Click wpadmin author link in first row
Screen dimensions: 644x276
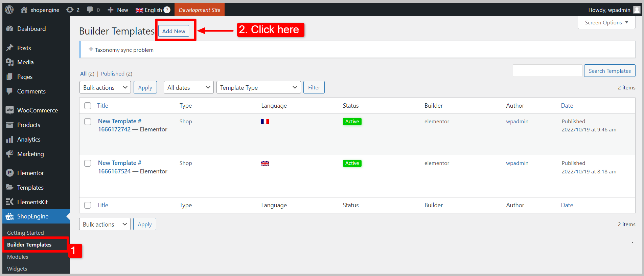click(x=517, y=122)
